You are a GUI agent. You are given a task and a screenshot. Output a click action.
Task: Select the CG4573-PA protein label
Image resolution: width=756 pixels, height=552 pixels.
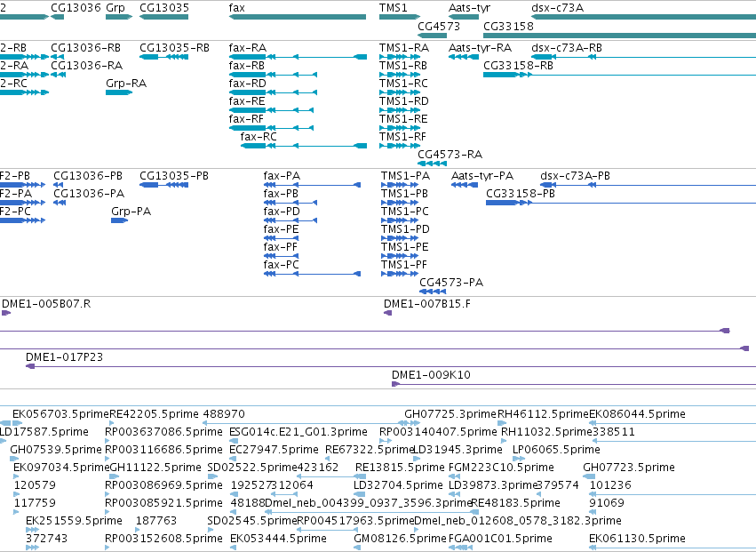[x=451, y=283]
